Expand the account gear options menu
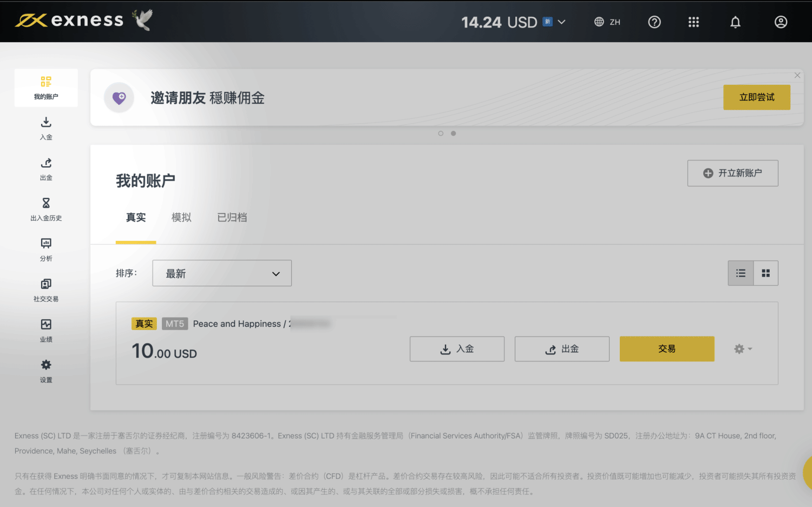The height and width of the screenshot is (507, 812). 743,349
